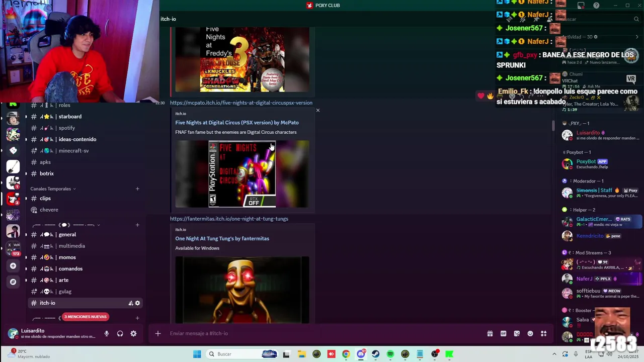The height and width of the screenshot is (362, 644).
Task: Click Add a Server button
Action: click(x=13, y=266)
